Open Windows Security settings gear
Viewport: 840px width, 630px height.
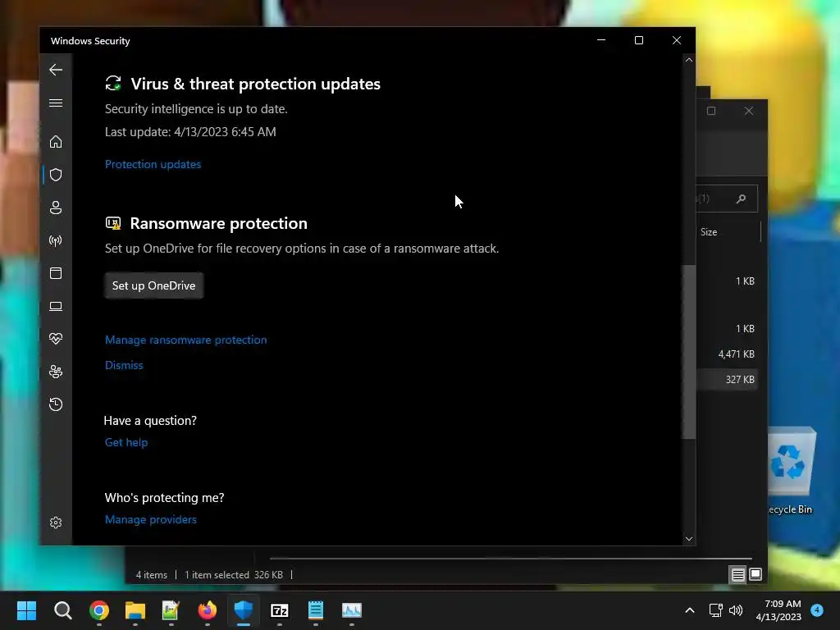coord(56,523)
